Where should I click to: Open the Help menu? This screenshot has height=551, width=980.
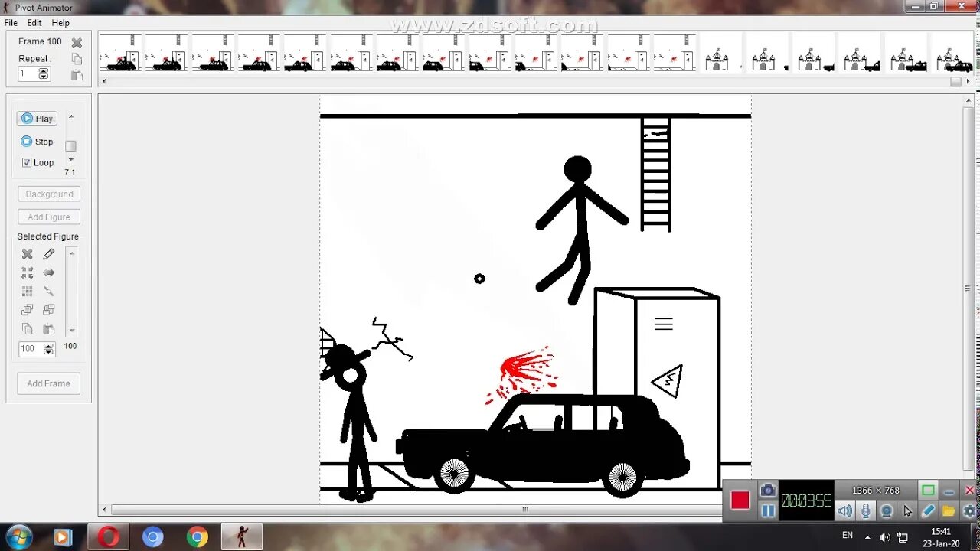(x=60, y=23)
